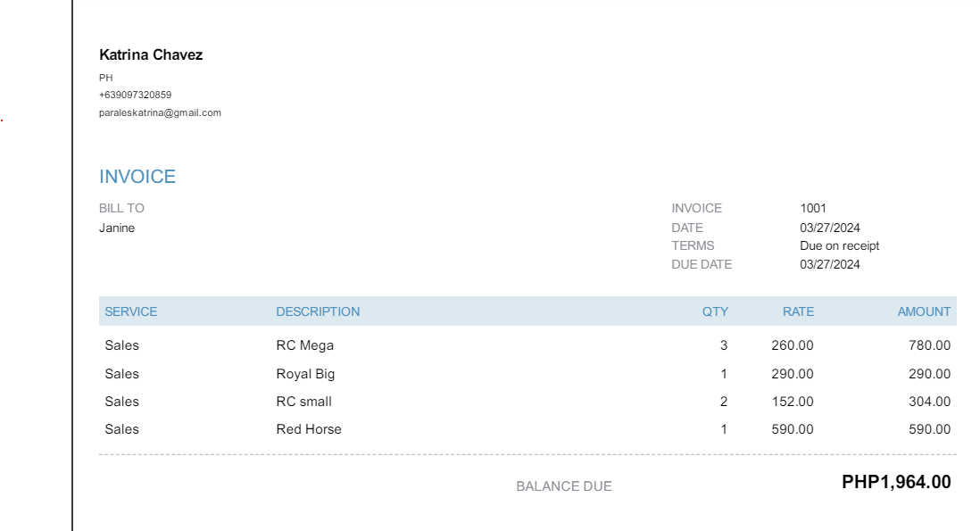Click the 152.00 rate for RC small
This screenshot has height=531, width=980.
(x=793, y=402)
